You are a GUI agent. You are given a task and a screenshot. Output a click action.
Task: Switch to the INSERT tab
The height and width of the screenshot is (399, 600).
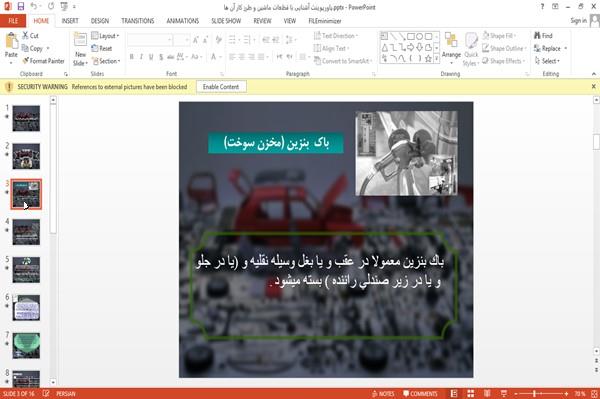[70, 21]
